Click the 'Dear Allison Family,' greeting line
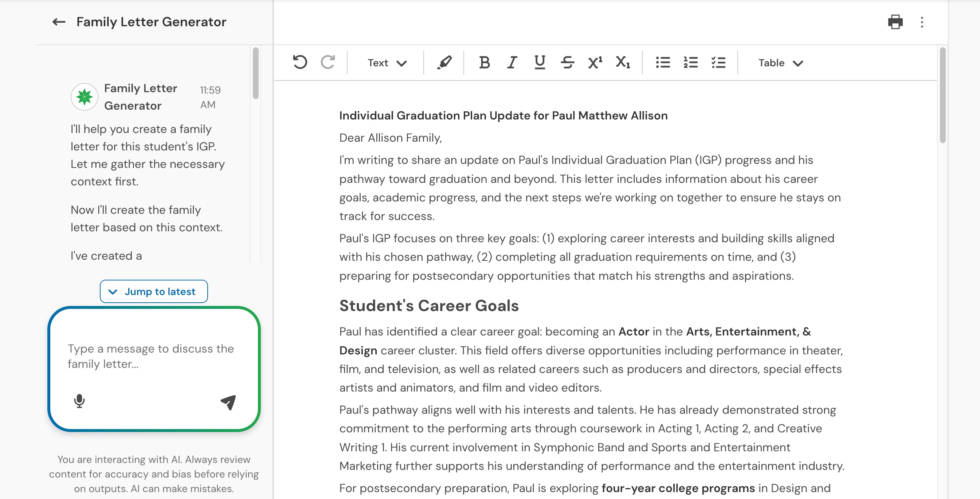Viewport: 980px width, 499px height. pos(390,138)
